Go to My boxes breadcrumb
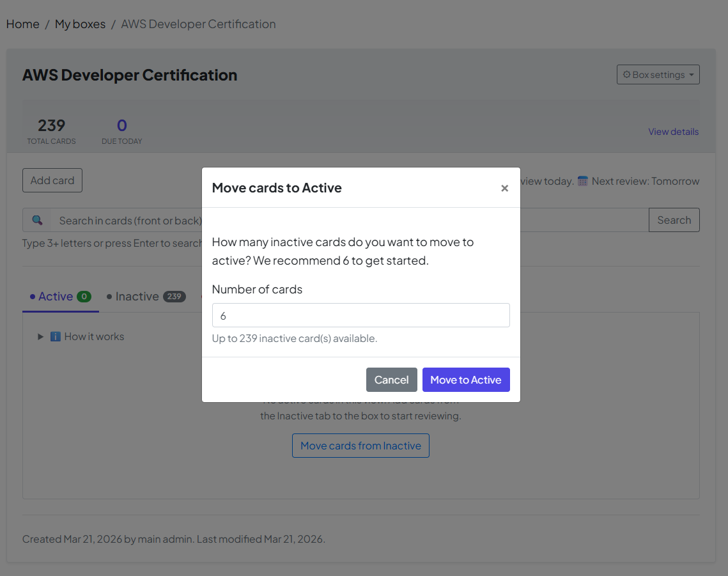Image resolution: width=728 pixels, height=576 pixels. tap(80, 24)
